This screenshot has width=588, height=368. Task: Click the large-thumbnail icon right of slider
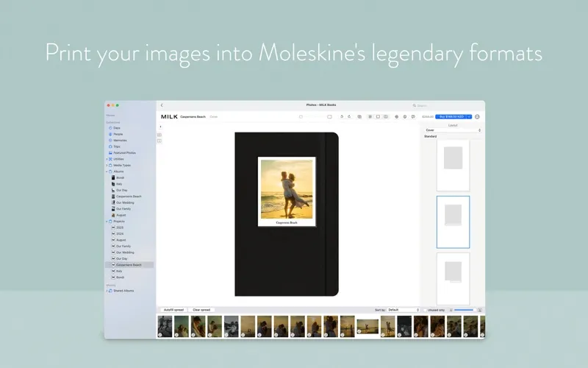tap(480, 310)
